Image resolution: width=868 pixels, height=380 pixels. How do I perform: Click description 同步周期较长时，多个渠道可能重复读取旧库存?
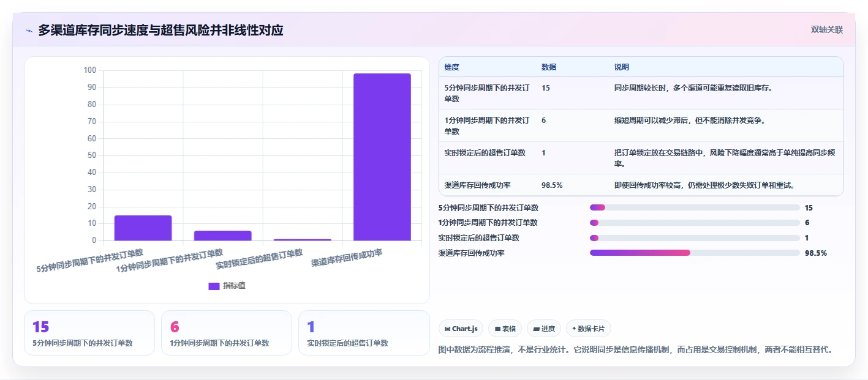coord(693,88)
